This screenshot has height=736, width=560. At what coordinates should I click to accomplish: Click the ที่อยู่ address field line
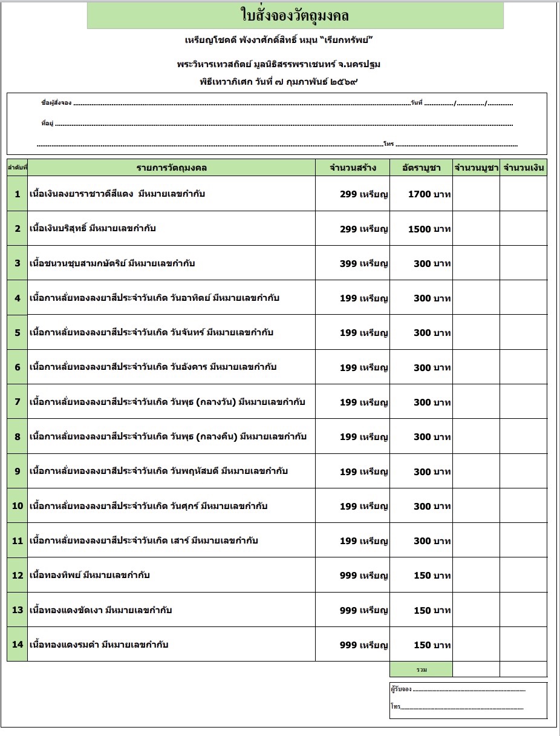click(x=283, y=124)
